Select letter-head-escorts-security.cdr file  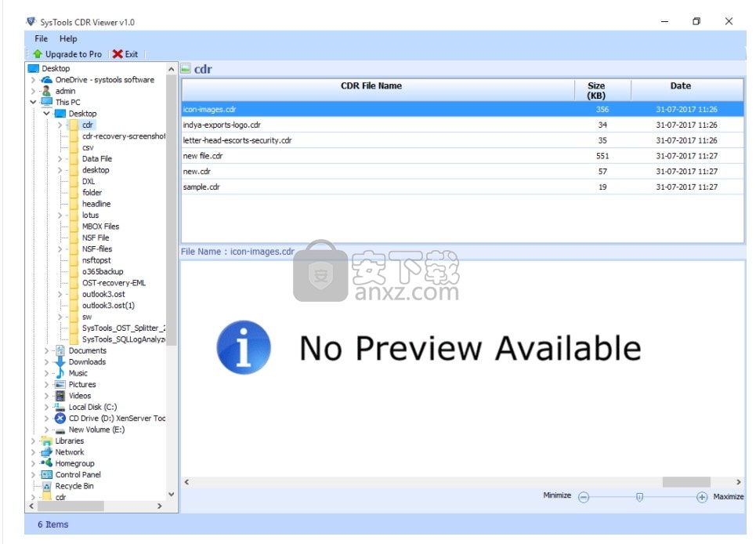coord(462,140)
